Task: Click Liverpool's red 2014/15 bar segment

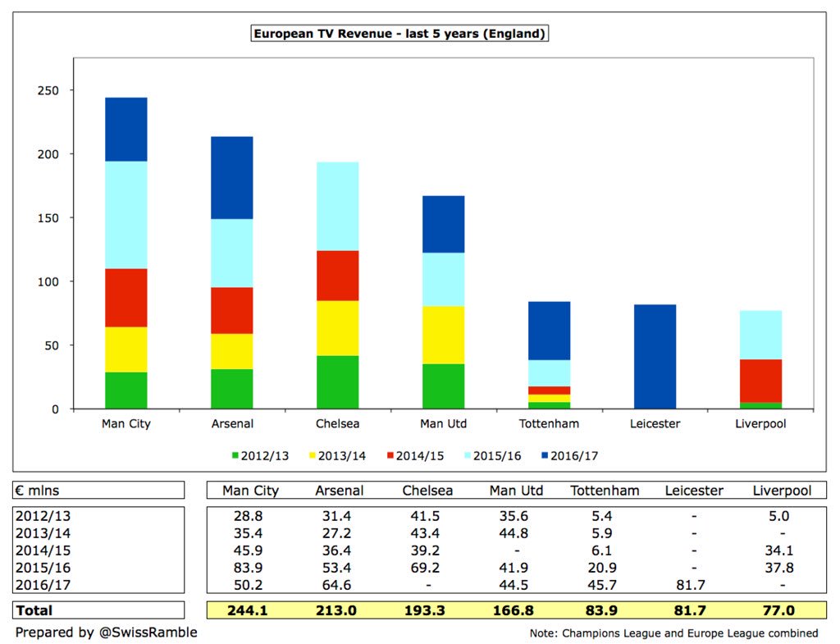Action: 760,381
